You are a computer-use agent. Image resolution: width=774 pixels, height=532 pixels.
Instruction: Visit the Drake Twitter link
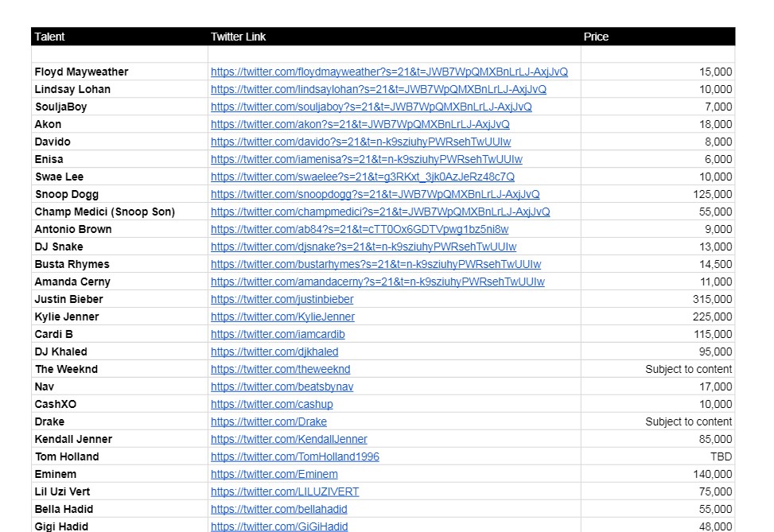[269, 422]
